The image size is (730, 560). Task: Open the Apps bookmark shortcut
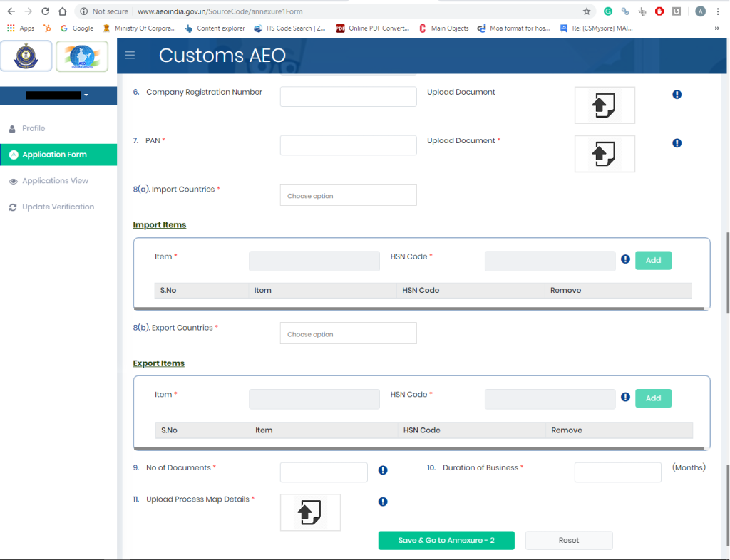click(x=21, y=28)
